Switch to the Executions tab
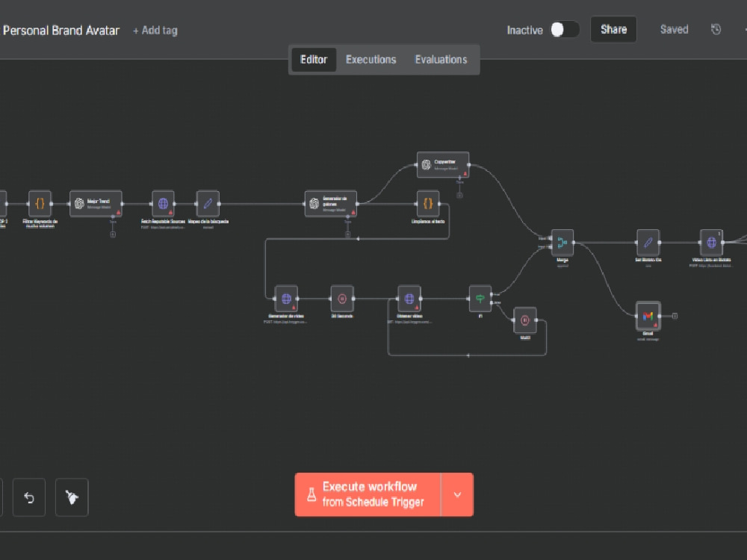 tap(371, 60)
